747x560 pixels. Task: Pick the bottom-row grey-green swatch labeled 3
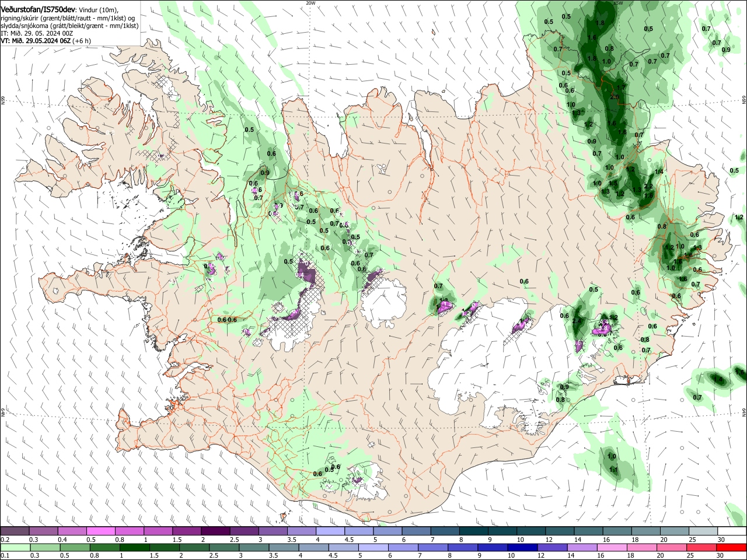click(x=253, y=547)
